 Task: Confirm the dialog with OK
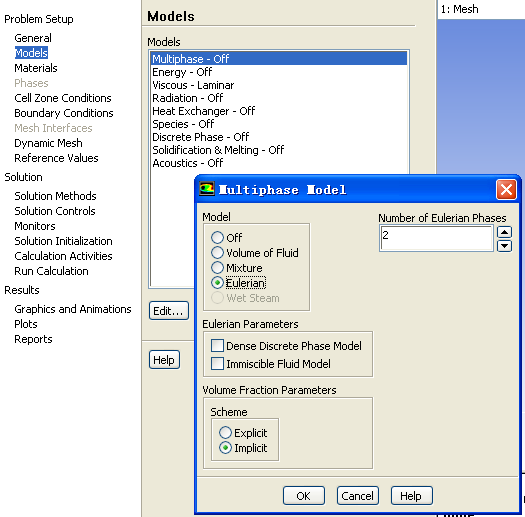304,496
